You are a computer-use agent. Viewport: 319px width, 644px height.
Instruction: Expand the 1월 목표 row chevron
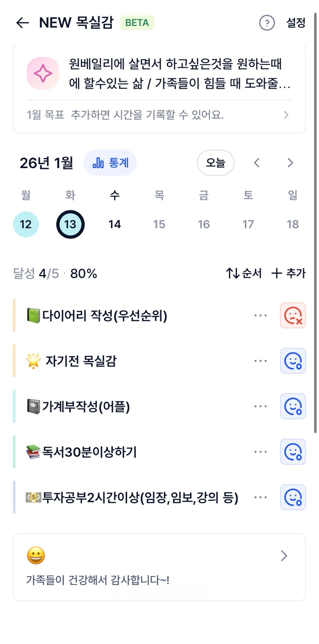(x=286, y=115)
